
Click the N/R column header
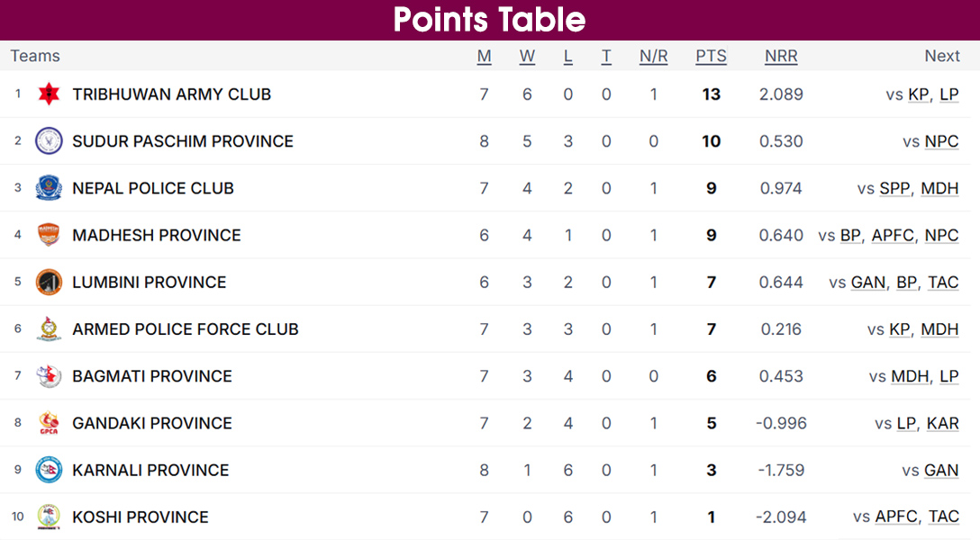[x=654, y=56]
